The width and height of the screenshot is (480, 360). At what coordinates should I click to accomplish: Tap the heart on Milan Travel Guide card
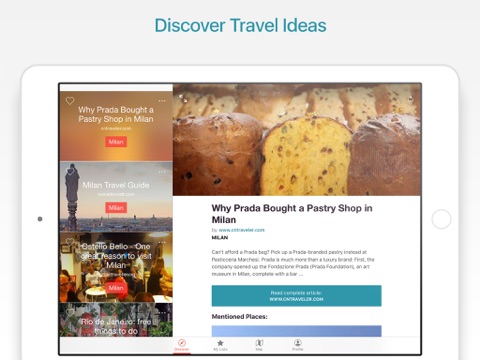tap(70, 172)
